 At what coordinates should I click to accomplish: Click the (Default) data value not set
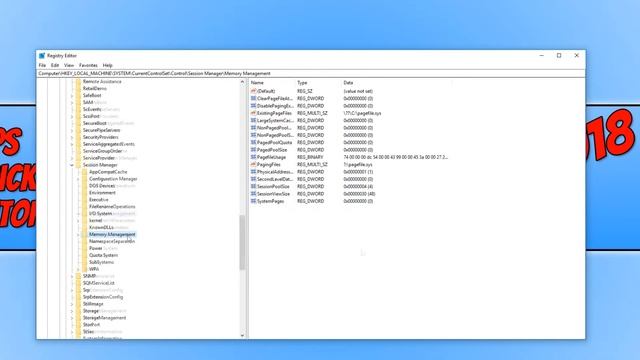pyautogui.click(x=358, y=91)
